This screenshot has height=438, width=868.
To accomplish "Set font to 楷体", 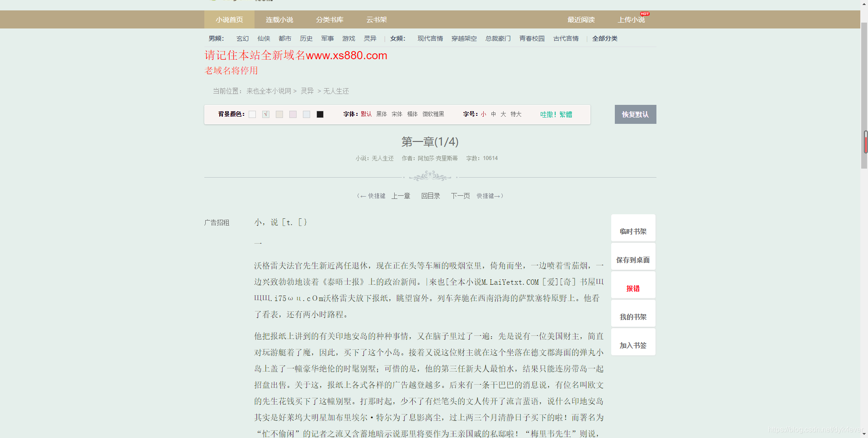I will pyautogui.click(x=412, y=114).
